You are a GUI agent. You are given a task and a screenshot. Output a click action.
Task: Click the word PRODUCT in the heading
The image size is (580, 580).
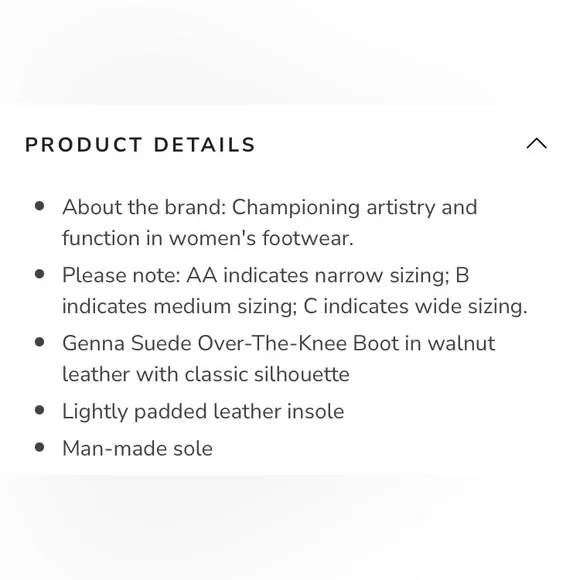(x=84, y=145)
